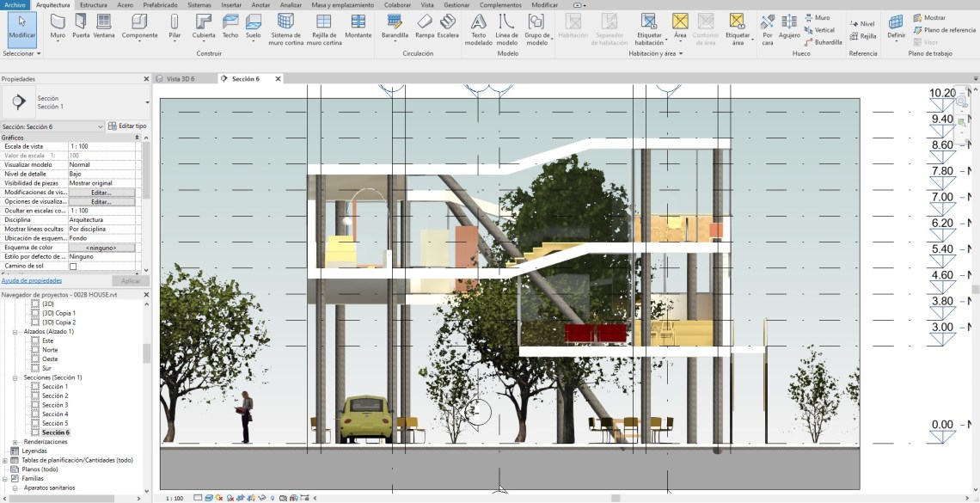Open the Sección: Sección 6 instance dropdown
Viewport: 980px width, 503px height.
click(101, 126)
